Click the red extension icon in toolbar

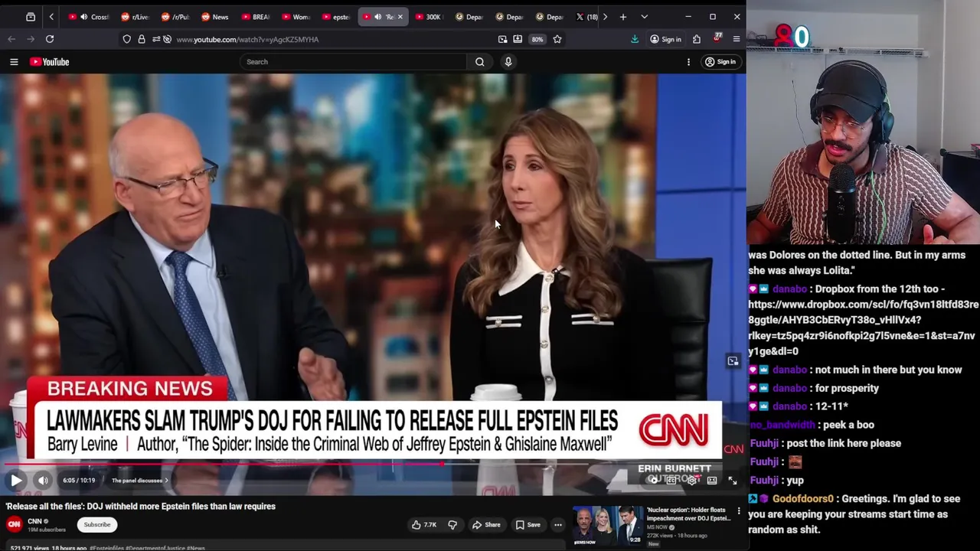click(x=717, y=38)
